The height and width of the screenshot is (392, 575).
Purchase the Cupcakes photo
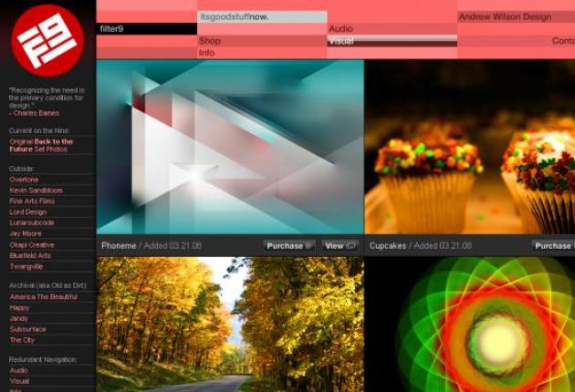point(553,246)
